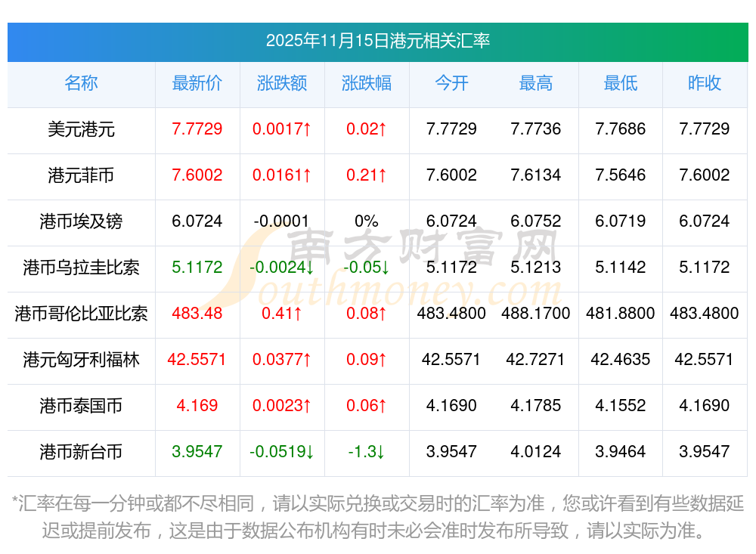Screen dimensions: 756x554
Task: Select green latest price 3.9547
Action: click(x=197, y=451)
